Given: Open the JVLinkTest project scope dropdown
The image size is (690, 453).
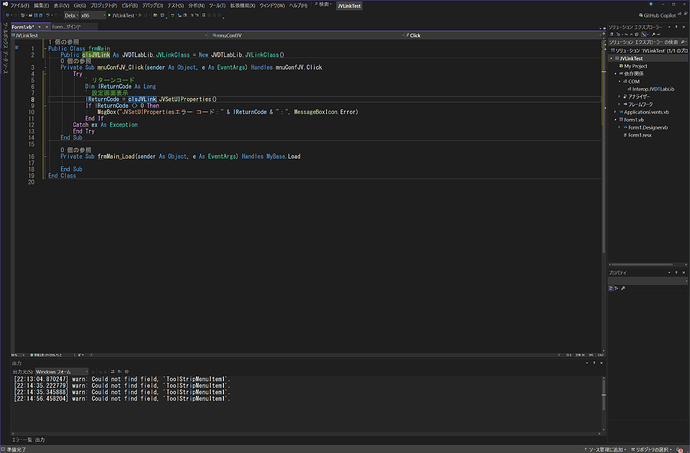Looking at the screenshot, I should pos(110,35).
